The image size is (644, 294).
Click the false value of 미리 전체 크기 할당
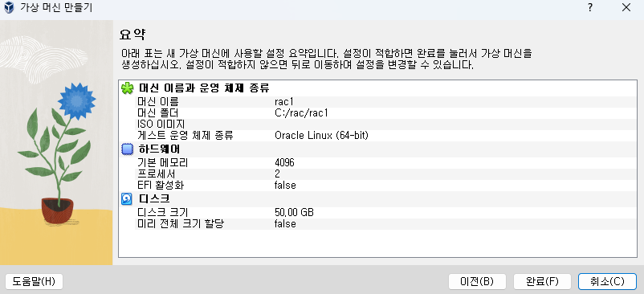click(x=285, y=224)
